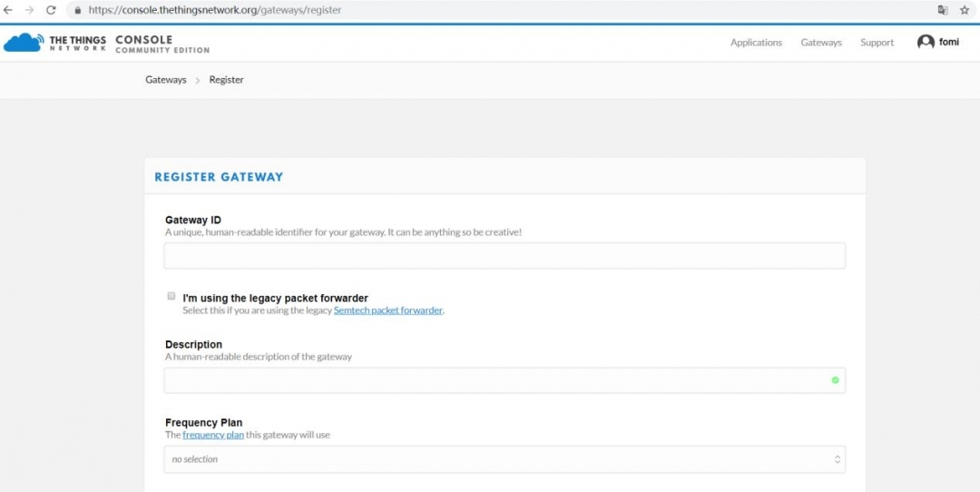Click the legacy packet forwarder label text
The image size is (980, 492).
pos(275,298)
